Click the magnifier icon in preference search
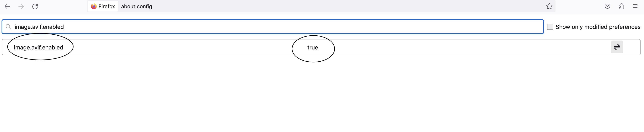Viewport: 644px width, 132px height. [x=8, y=27]
